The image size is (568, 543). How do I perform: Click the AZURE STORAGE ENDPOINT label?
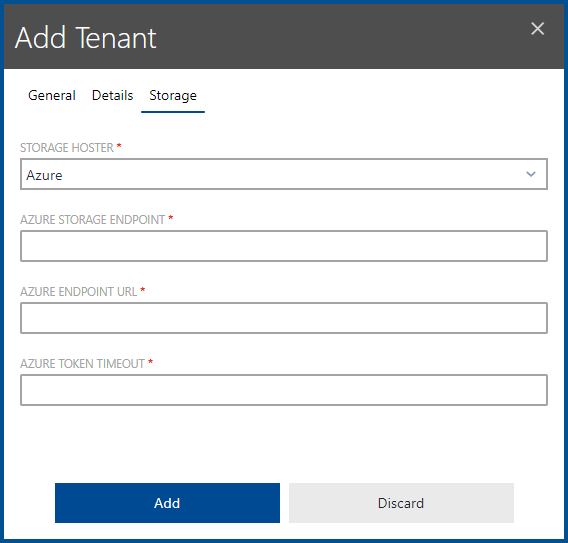click(93, 220)
